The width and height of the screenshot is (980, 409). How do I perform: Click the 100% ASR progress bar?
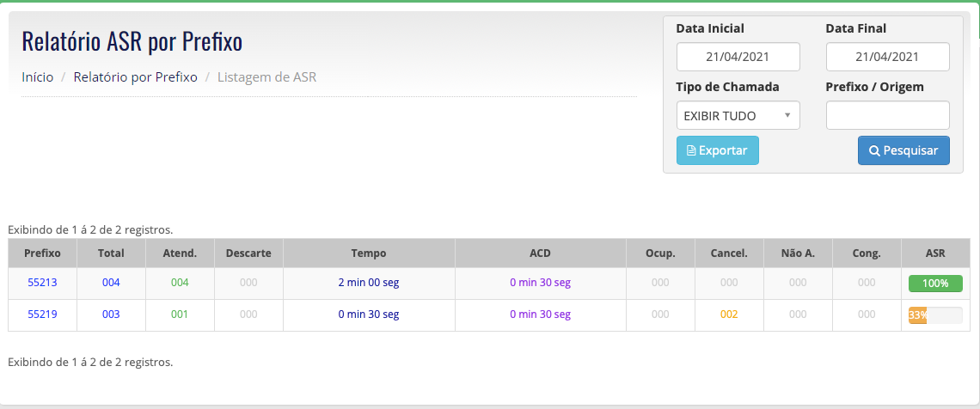935,284
